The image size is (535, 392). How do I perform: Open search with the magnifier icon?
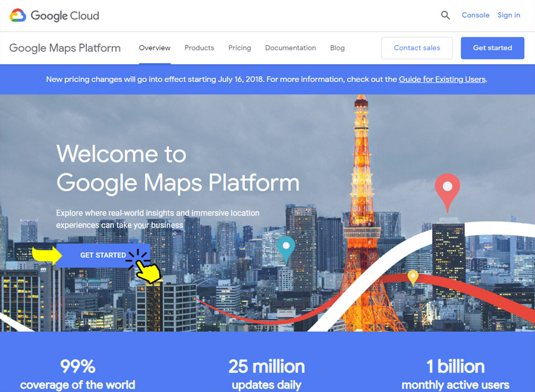(x=445, y=15)
